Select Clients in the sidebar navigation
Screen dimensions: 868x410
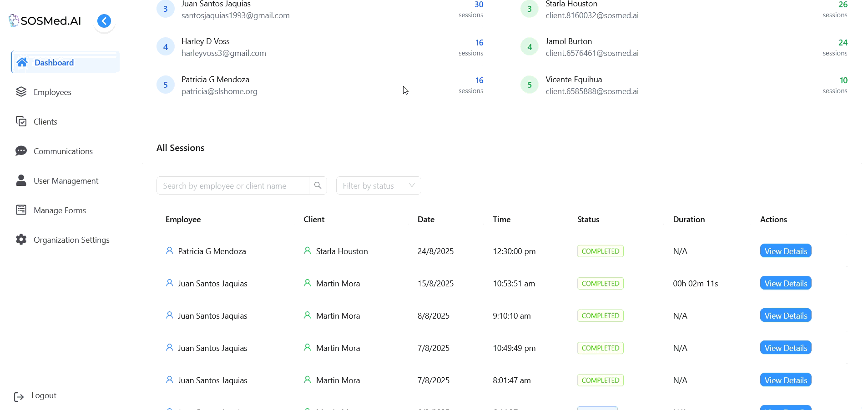click(45, 121)
